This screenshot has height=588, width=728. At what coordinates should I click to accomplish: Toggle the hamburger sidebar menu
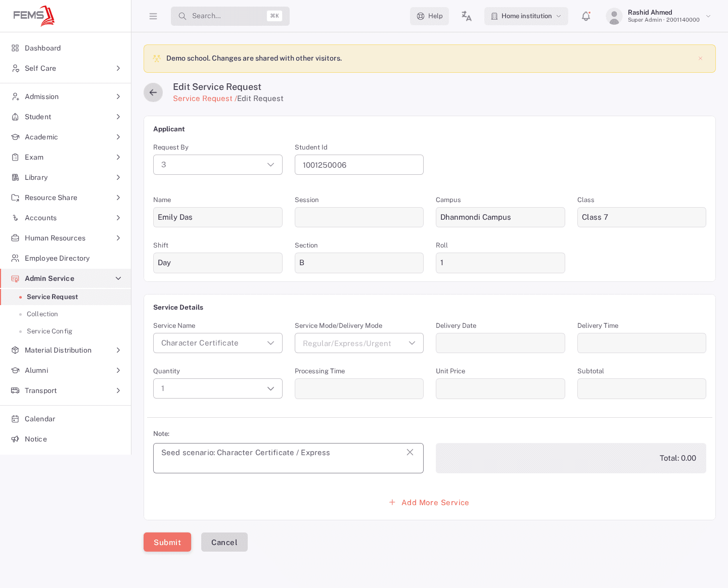tap(153, 16)
